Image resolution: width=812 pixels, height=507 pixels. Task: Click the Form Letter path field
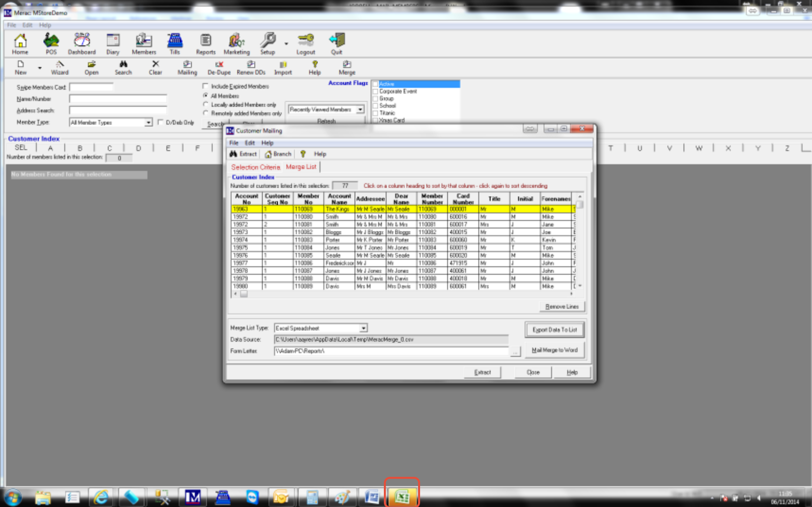391,351
